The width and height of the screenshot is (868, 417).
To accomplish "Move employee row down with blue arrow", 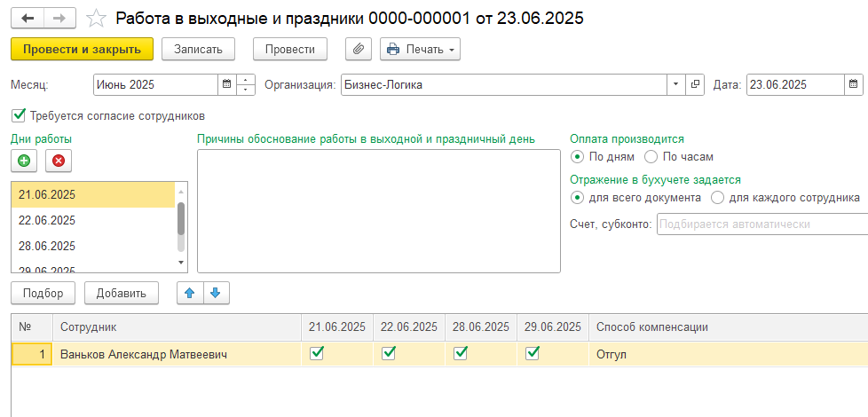I will point(216,293).
